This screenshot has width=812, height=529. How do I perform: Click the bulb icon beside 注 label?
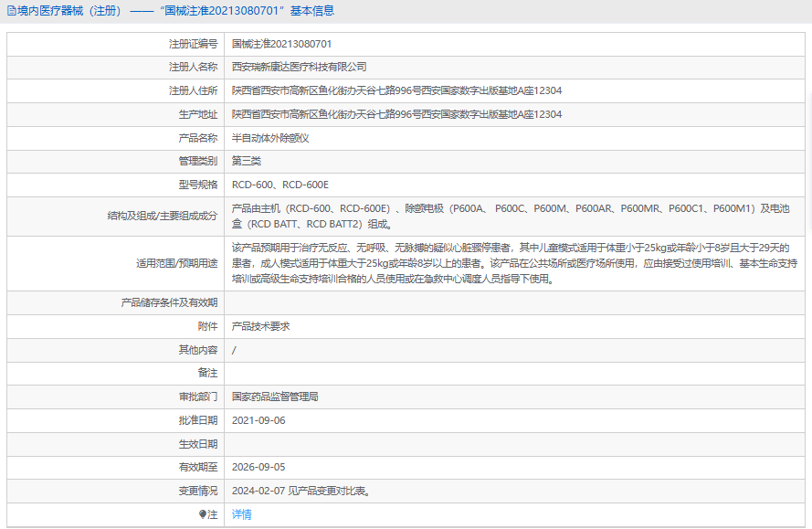pyautogui.click(x=203, y=514)
